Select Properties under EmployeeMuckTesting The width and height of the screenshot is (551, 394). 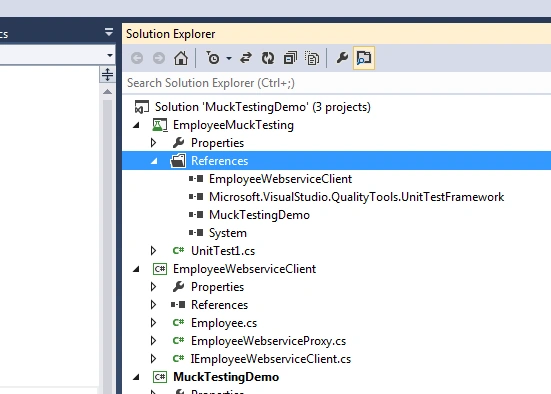[x=217, y=143]
